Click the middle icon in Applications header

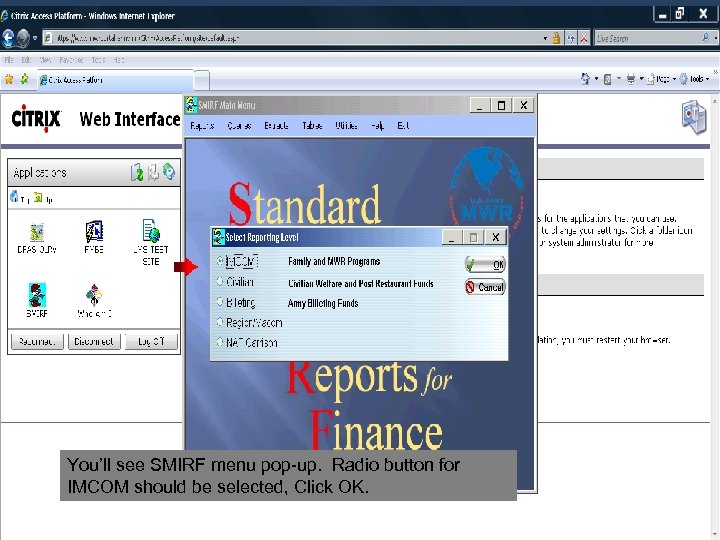pyautogui.click(x=153, y=172)
